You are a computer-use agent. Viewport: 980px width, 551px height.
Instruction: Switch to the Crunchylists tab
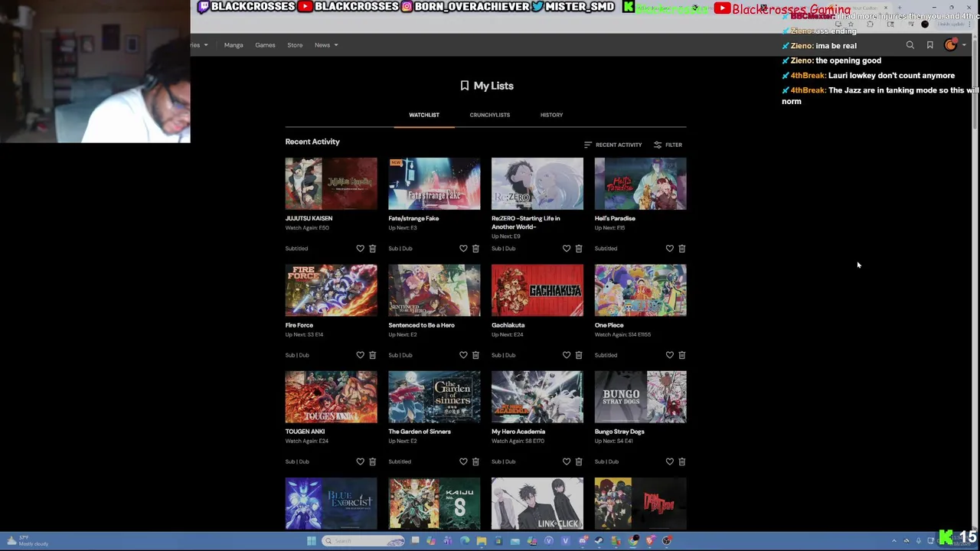490,115
